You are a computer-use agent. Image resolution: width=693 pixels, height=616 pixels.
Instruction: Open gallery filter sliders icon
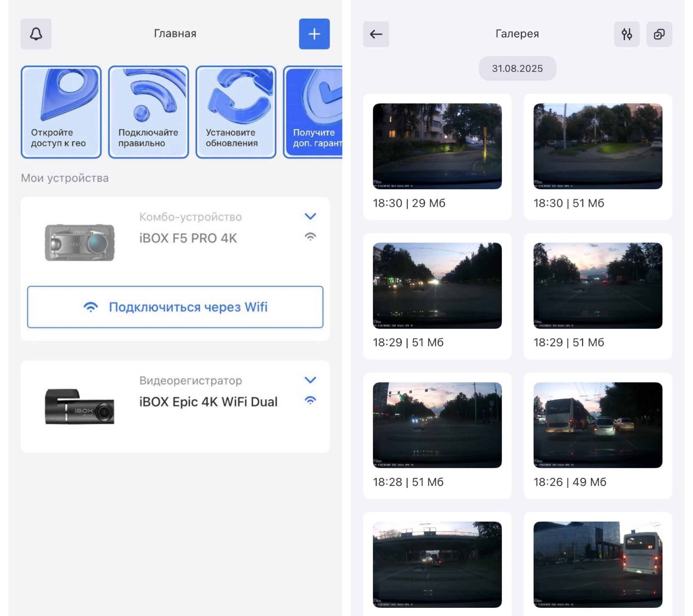626,34
